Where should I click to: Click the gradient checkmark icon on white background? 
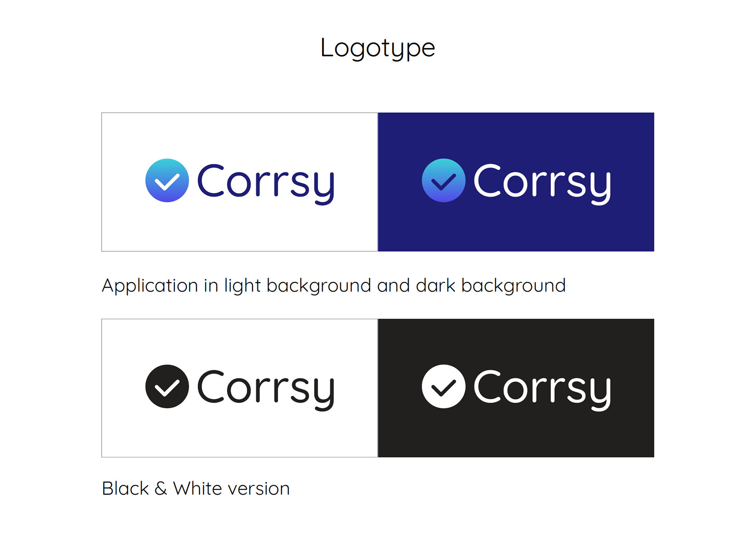pyautogui.click(x=167, y=180)
